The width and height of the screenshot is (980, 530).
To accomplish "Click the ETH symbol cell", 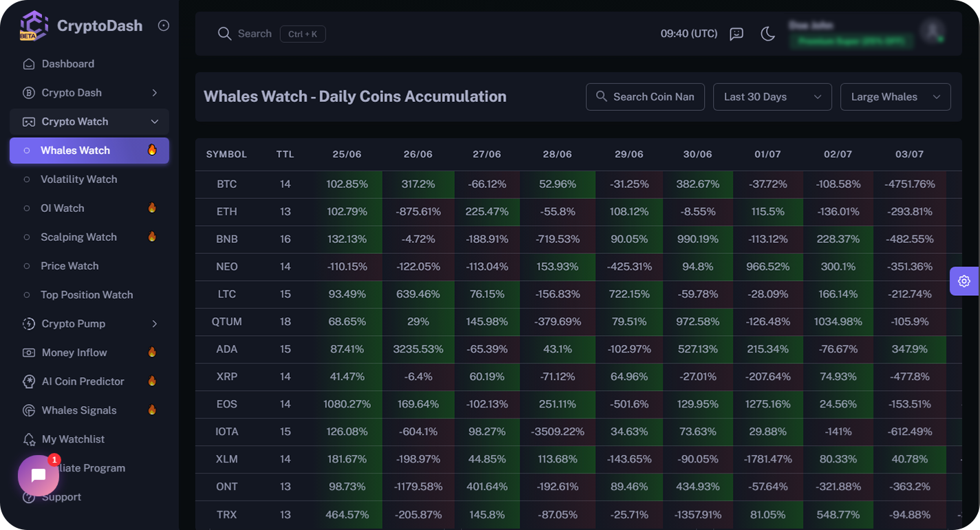I will pyautogui.click(x=226, y=212).
